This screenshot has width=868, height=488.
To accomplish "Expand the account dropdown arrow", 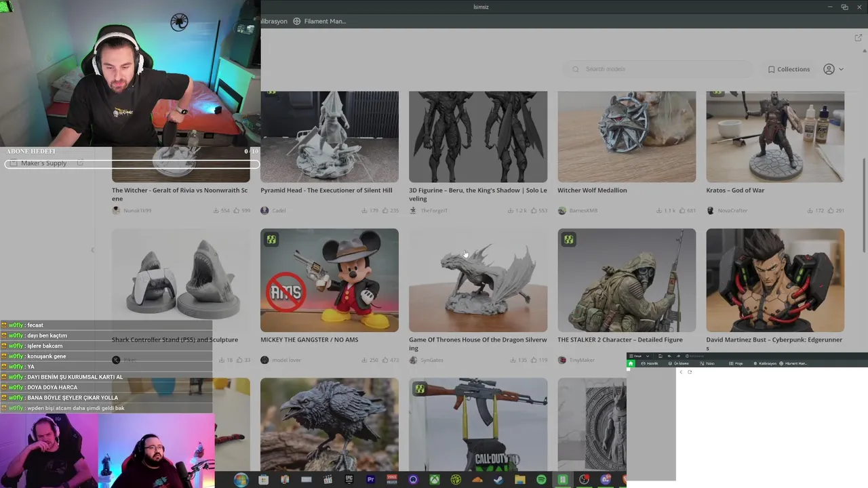I will coord(841,69).
